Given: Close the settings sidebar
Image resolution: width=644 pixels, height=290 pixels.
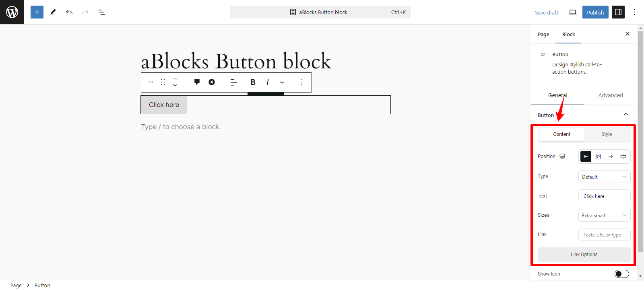Looking at the screenshot, I should (627, 34).
